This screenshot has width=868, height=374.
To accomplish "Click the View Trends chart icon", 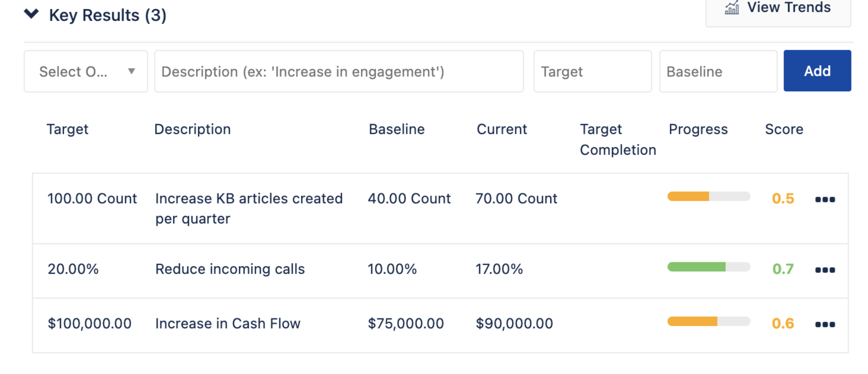I will 732,8.
